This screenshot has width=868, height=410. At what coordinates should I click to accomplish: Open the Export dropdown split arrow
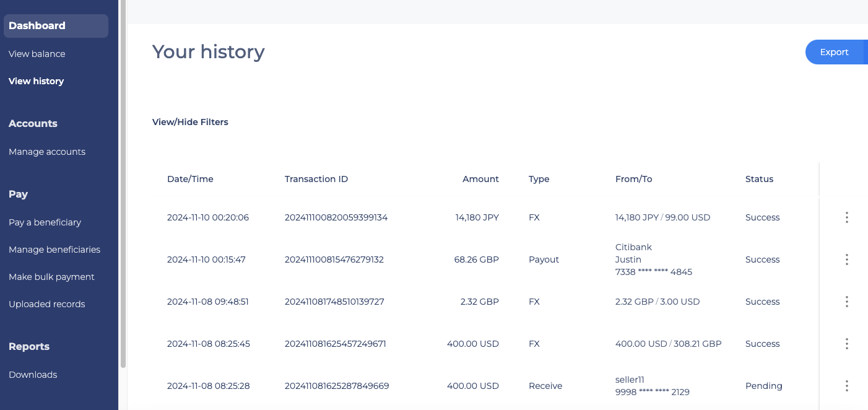[x=866, y=52]
